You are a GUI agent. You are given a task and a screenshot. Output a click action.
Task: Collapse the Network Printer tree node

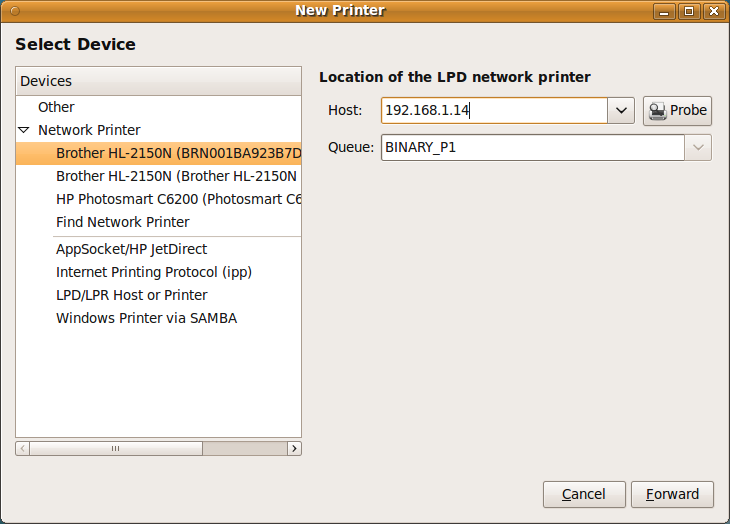(24, 130)
